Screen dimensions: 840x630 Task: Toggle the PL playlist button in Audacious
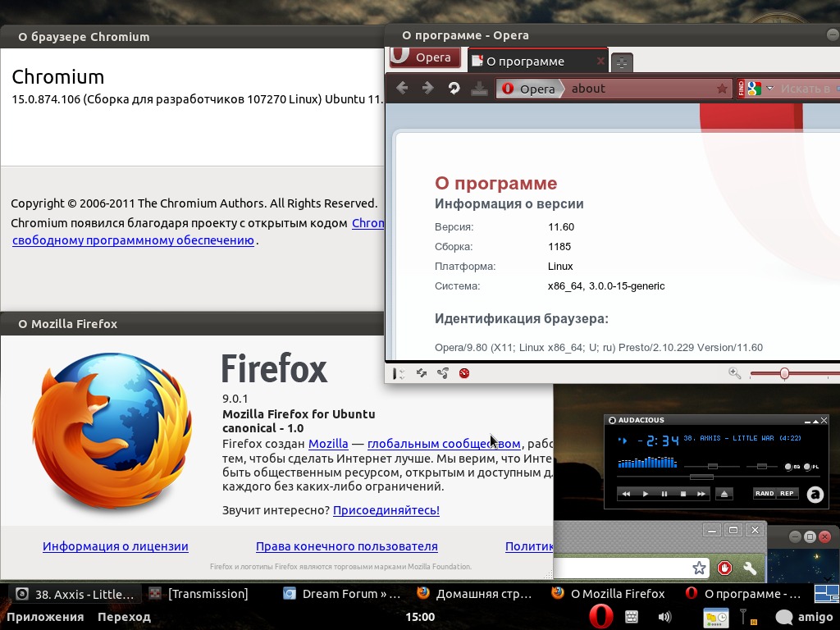tap(811, 467)
